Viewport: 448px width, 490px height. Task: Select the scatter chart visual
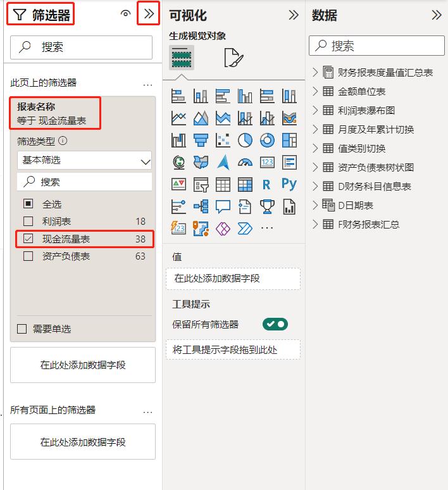[223, 141]
